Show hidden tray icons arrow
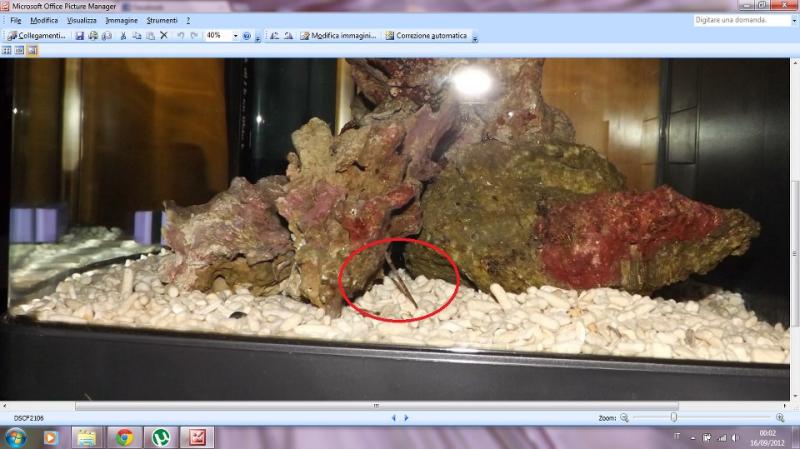The width and height of the screenshot is (800, 449). (x=693, y=438)
